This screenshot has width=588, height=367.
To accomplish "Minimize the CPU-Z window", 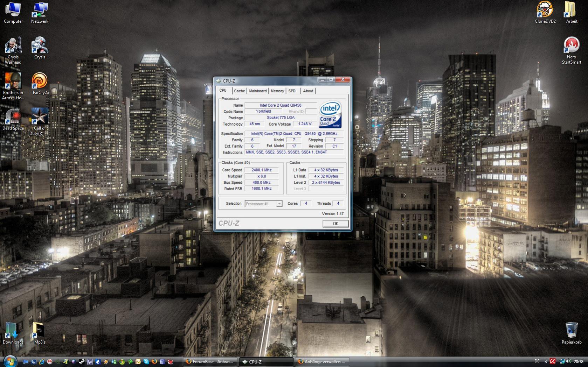I will pos(322,80).
